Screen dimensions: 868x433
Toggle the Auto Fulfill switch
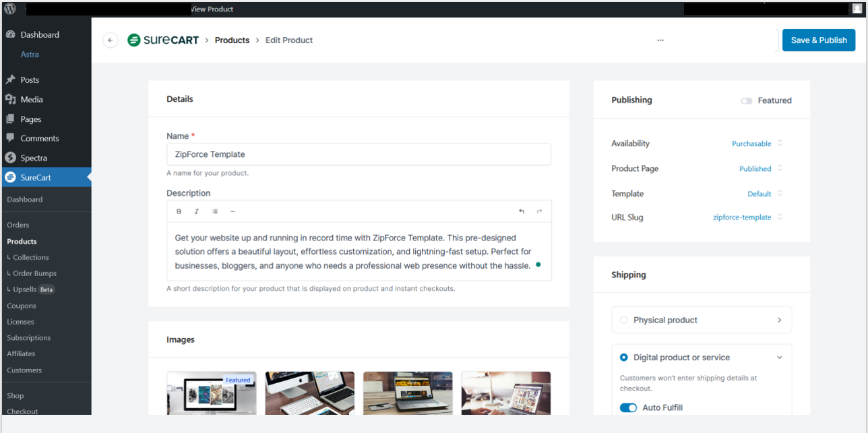tap(628, 407)
